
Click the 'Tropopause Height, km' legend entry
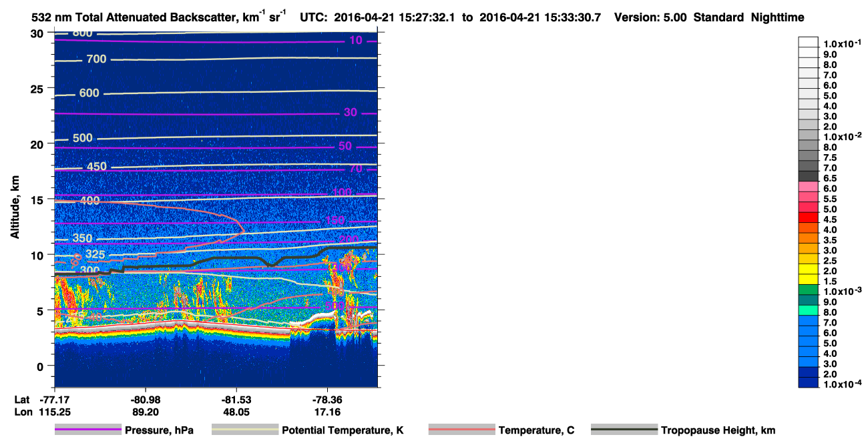coord(718,431)
